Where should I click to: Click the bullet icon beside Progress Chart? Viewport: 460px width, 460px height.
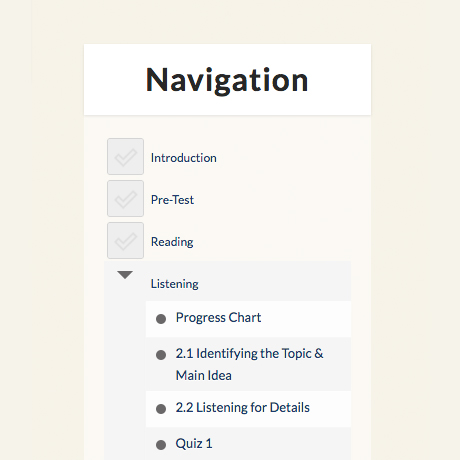point(161,319)
